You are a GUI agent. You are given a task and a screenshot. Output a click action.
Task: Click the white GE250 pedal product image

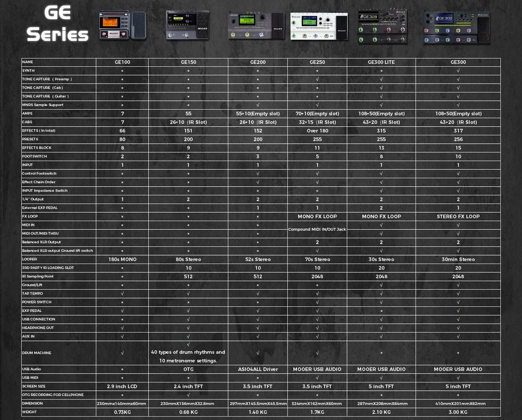(319, 27)
